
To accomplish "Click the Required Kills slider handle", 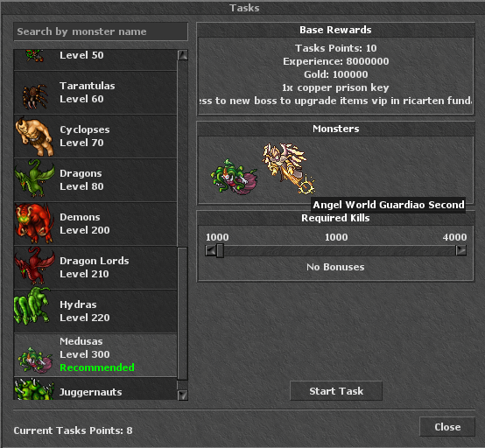I will [x=220, y=250].
